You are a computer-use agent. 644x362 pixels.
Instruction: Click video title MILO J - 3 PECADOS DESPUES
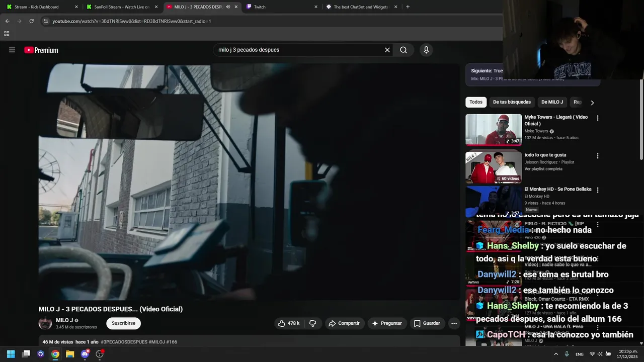111,309
